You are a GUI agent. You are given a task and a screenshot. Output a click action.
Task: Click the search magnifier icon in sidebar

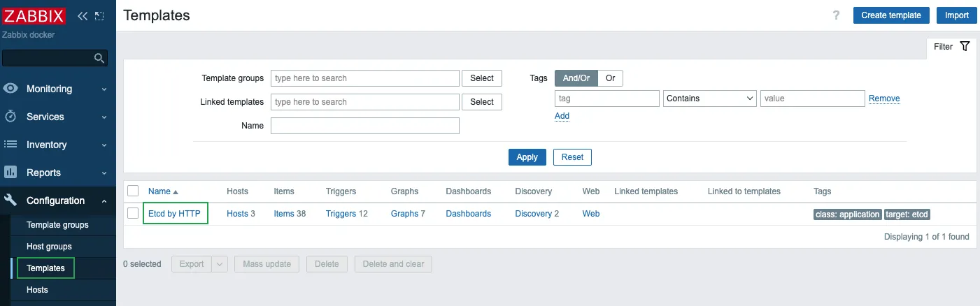pos(99,58)
